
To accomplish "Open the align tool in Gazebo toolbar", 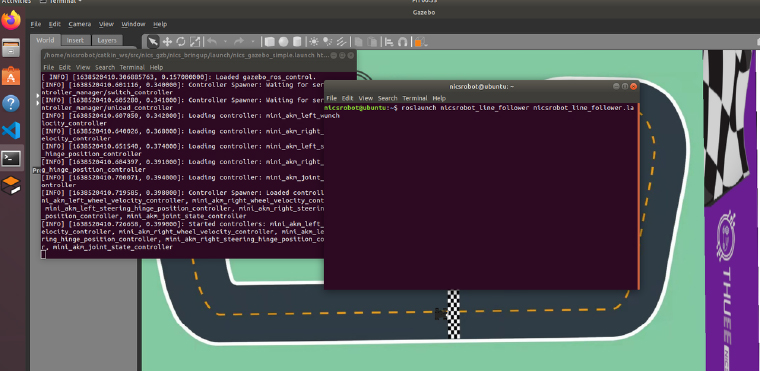I will pos(389,42).
